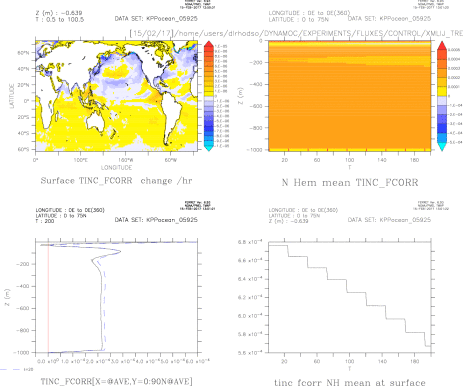Click the title 'tinc_fcorr NH mean at surface'

(x=350, y=382)
